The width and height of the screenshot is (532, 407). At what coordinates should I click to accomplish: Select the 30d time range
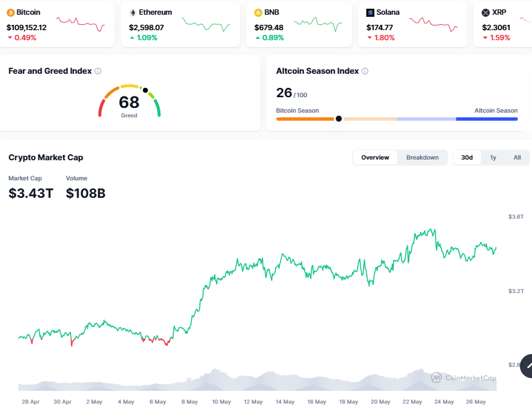(467, 158)
